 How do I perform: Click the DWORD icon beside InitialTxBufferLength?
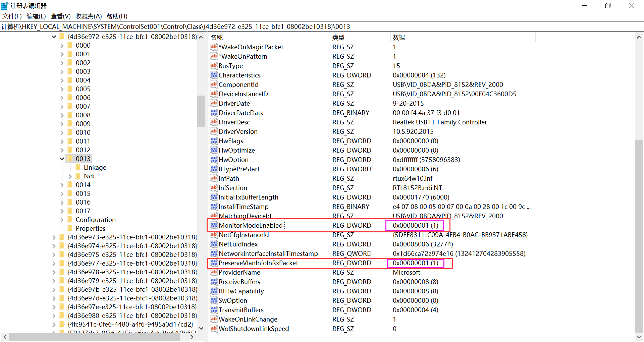click(x=214, y=197)
